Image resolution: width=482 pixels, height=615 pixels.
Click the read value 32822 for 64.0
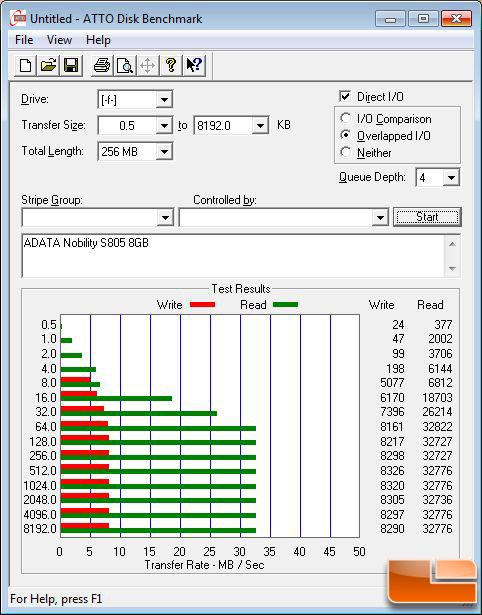point(437,427)
